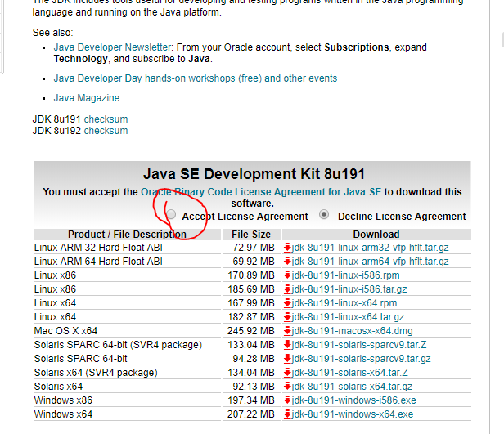The width and height of the screenshot is (504, 434).
Task: Open Java Developer Day hands-on workshops link
Action: tap(196, 78)
